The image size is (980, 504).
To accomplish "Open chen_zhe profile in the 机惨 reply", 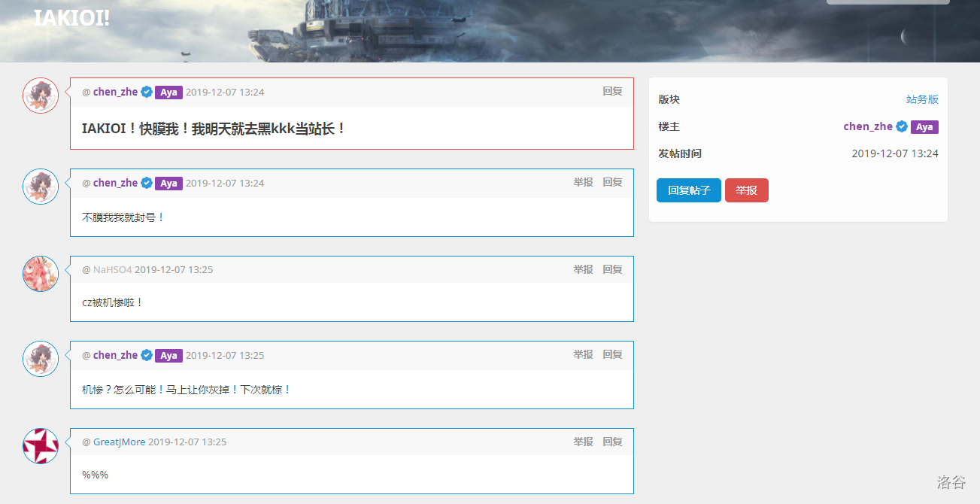I will click(115, 355).
